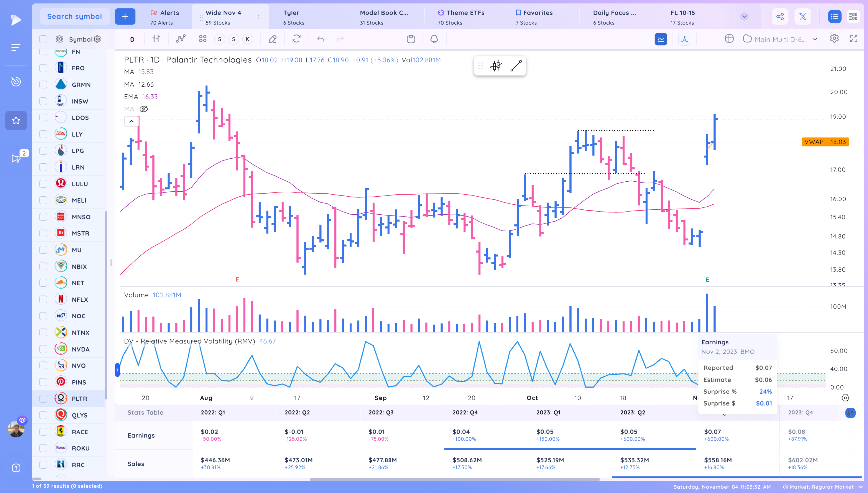Open Market: Regular Market dropdown
The height and width of the screenshot is (493, 868).
click(x=823, y=486)
